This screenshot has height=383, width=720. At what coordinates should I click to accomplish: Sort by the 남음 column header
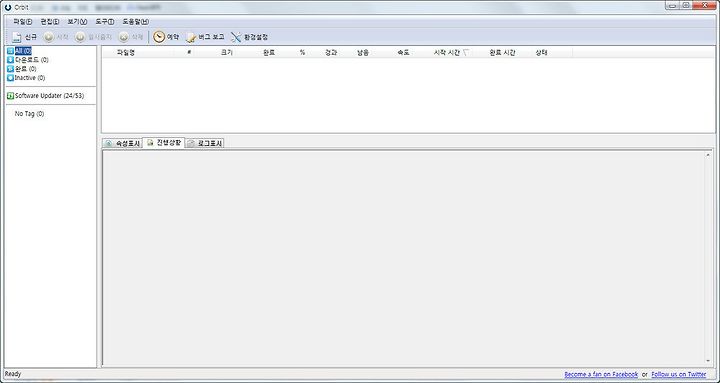point(363,53)
